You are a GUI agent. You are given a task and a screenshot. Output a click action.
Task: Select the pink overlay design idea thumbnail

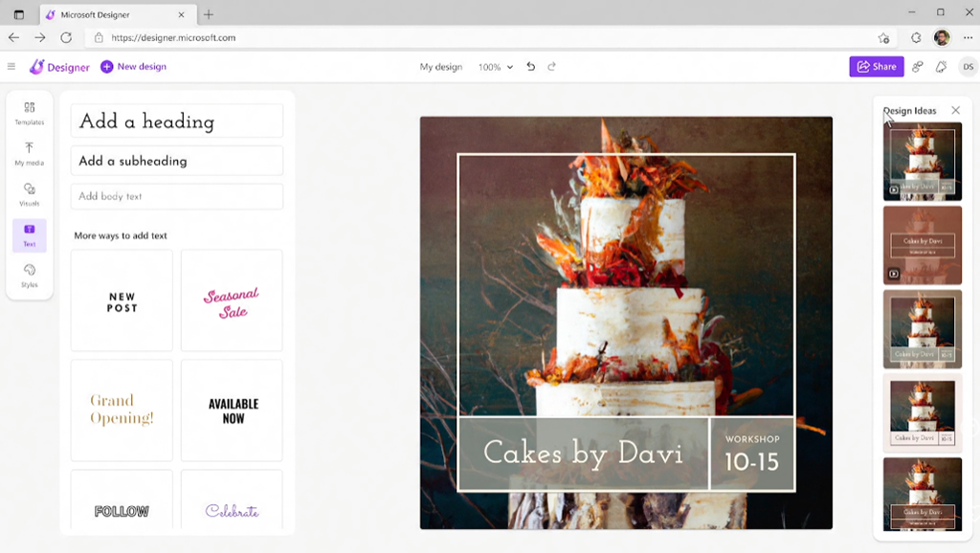coord(923,245)
